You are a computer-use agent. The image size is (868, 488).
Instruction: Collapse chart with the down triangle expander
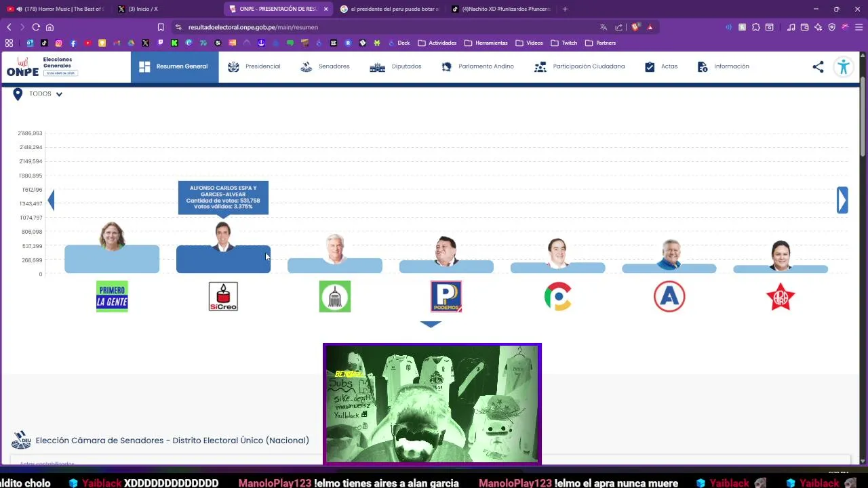pyautogui.click(x=431, y=324)
